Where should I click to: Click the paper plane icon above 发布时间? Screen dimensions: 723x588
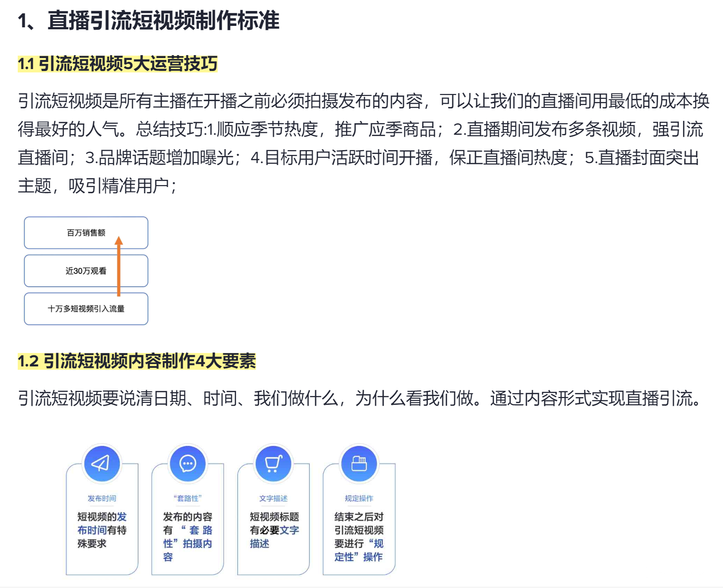coord(101,463)
